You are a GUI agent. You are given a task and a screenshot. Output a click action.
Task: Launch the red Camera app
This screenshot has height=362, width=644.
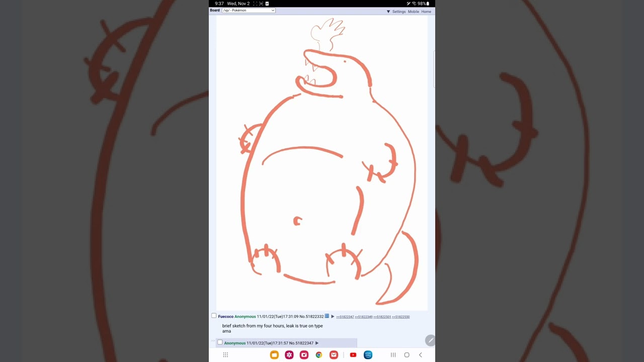pos(304,355)
